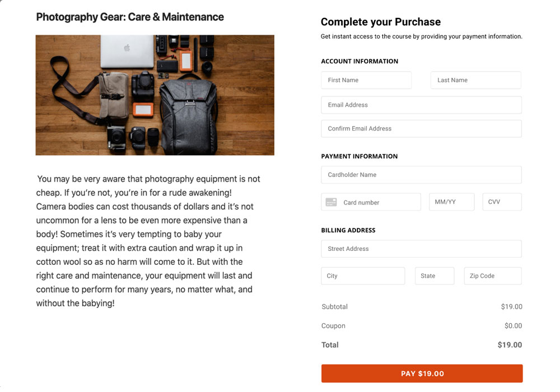Click the Coupon line label
560x392 pixels.
[333, 326]
